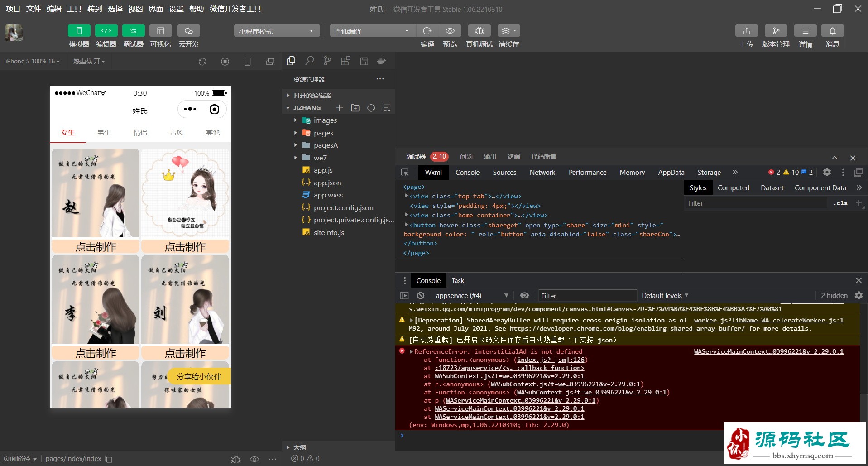Image resolution: width=868 pixels, height=466 pixels.
Task: Start 真机调试 real device debugging
Action: click(x=479, y=31)
